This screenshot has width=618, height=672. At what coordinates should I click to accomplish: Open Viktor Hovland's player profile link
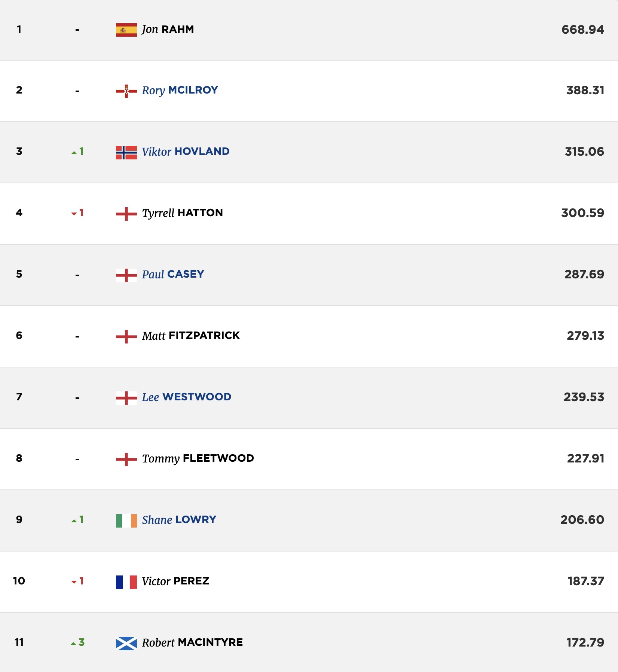(186, 152)
